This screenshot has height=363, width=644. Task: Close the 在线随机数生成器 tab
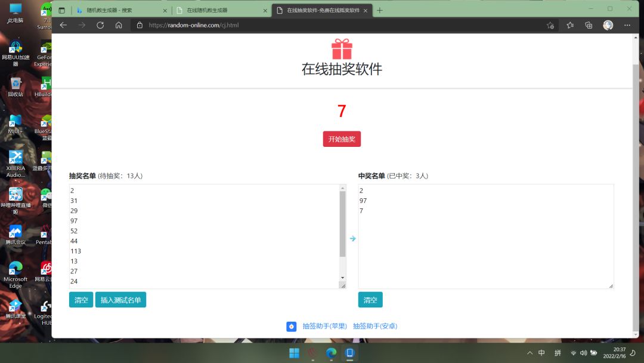pyautogui.click(x=265, y=11)
